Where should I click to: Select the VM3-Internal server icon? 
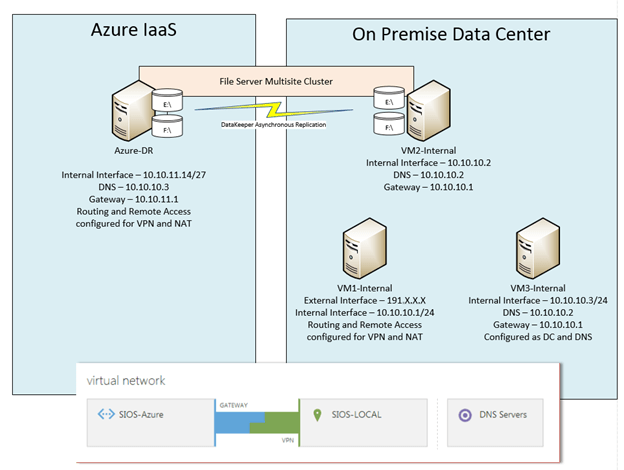537,254
